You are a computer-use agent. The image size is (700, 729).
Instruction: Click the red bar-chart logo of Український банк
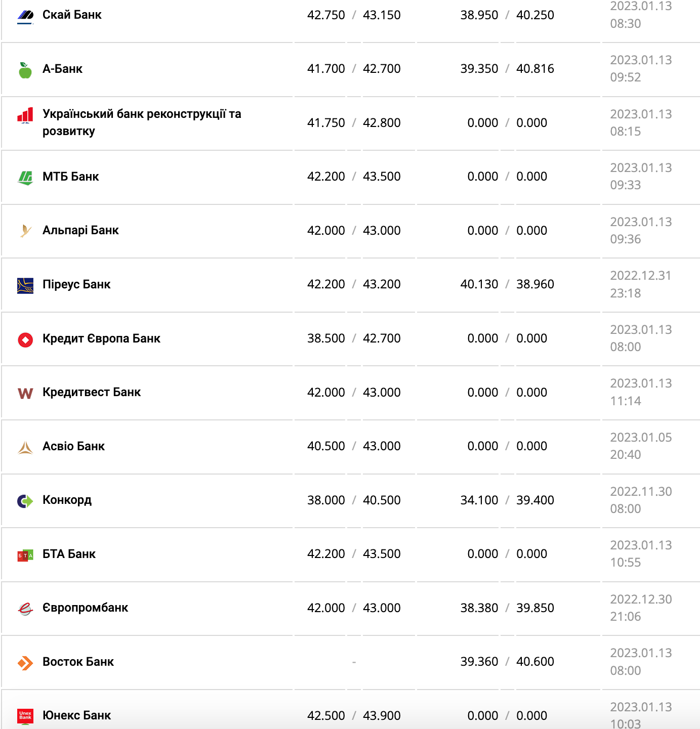25,115
